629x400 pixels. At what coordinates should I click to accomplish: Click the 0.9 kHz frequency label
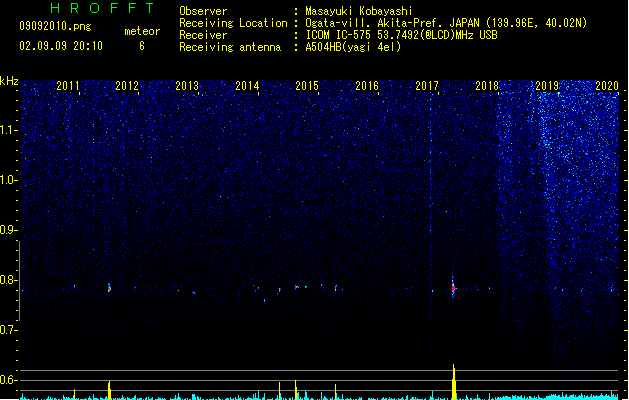pos(9,230)
